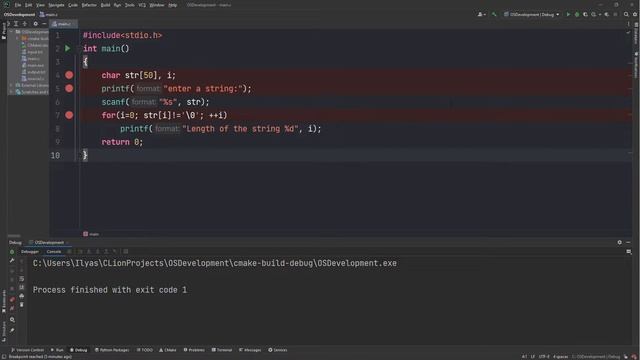Image resolution: width=640 pixels, height=360 pixels.
Task: Open OSDevelopment | Debug run configuration dropdown
Action: [531, 14]
